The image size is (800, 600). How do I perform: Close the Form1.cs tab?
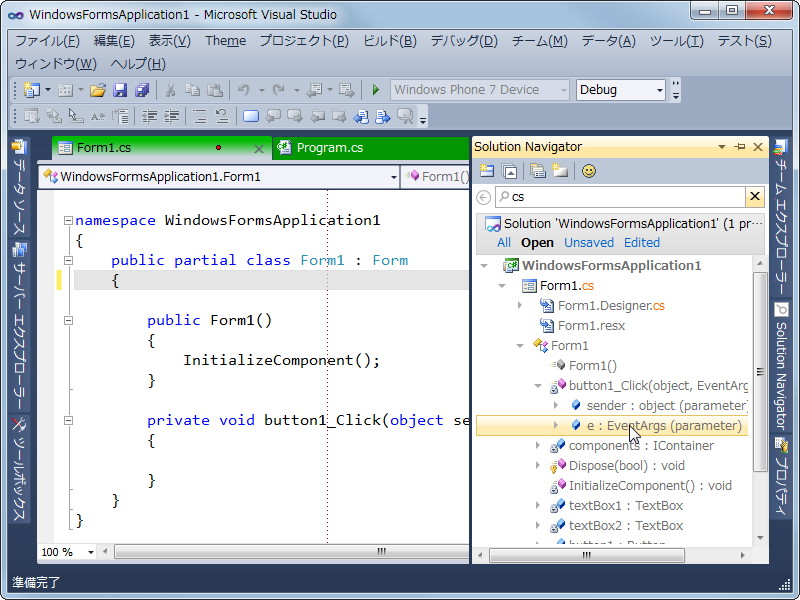[x=259, y=149]
